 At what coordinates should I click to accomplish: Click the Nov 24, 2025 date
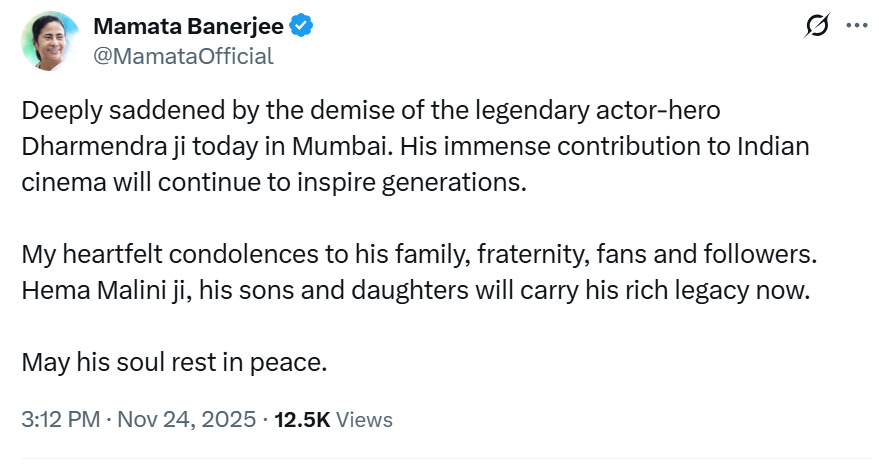point(187,420)
